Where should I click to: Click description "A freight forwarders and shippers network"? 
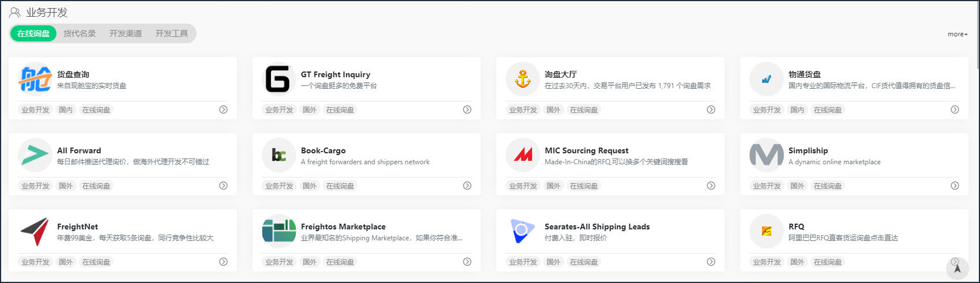point(365,162)
